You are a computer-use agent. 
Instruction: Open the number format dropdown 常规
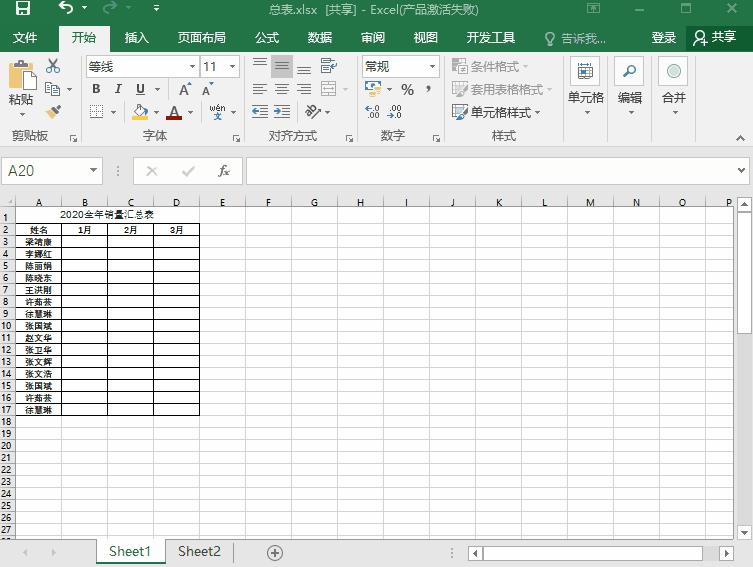432,66
